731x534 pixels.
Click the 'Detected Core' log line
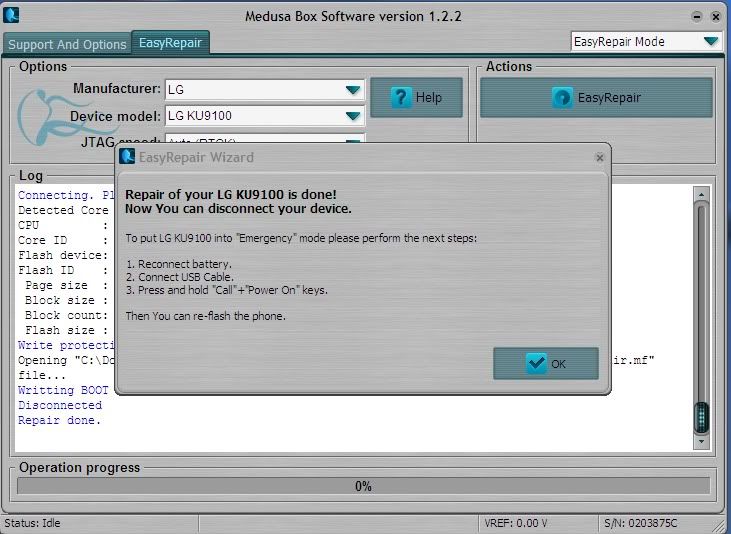pyautogui.click(x=63, y=210)
